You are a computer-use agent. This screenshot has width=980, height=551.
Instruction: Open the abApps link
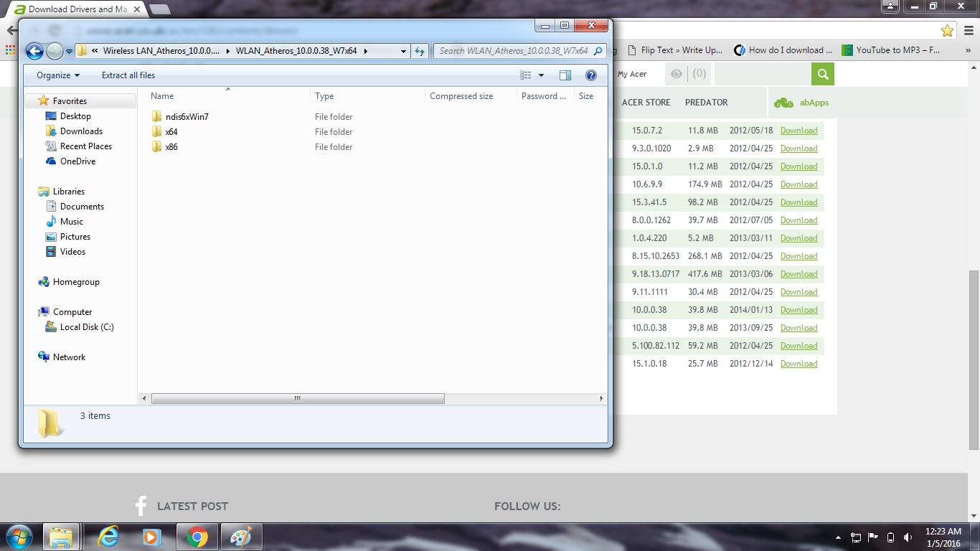tap(801, 103)
